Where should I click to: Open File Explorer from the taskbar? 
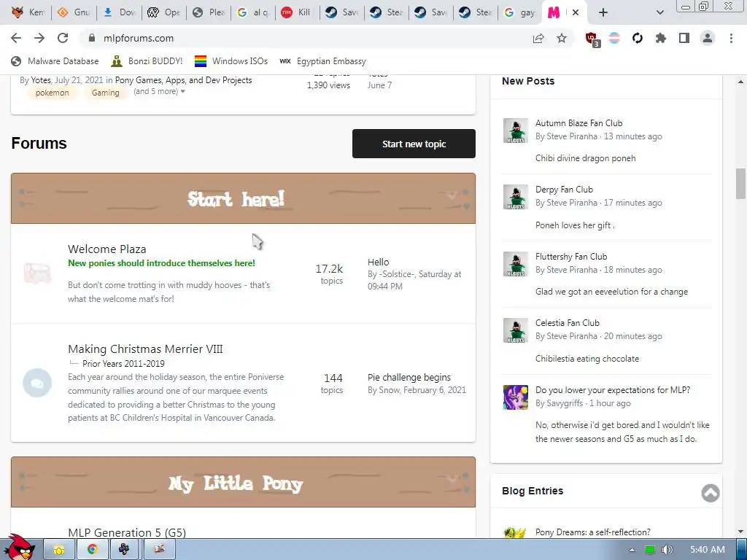coord(59,550)
